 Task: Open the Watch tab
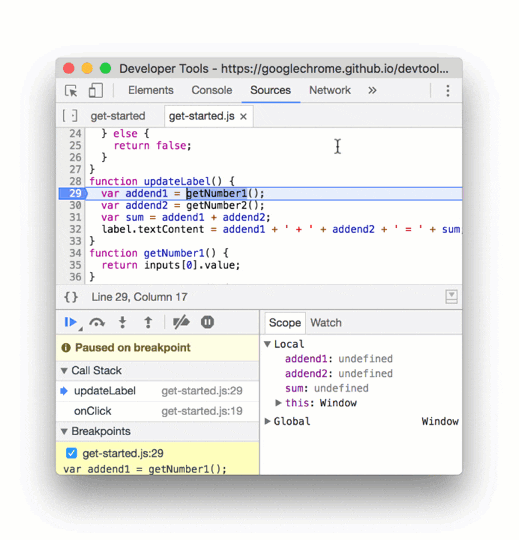(x=326, y=323)
